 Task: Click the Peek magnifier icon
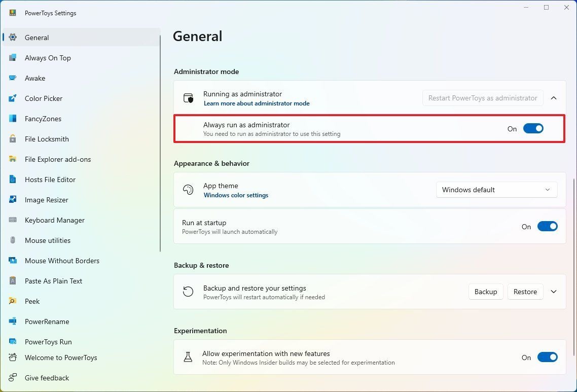pos(13,301)
